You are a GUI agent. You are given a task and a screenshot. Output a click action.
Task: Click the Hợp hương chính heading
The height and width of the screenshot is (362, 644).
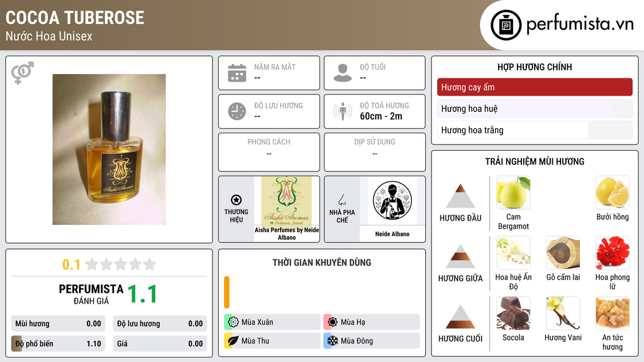tap(535, 67)
